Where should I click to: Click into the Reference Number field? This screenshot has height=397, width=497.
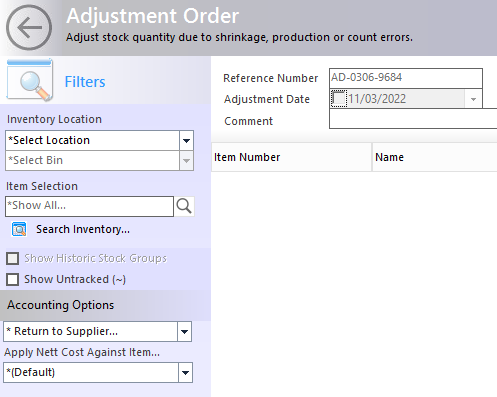coord(406,78)
